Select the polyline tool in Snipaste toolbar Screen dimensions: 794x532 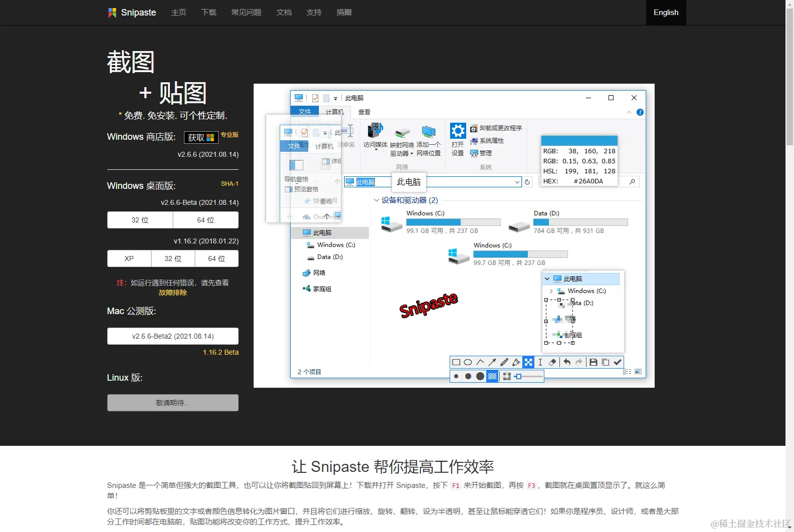[480, 362]
